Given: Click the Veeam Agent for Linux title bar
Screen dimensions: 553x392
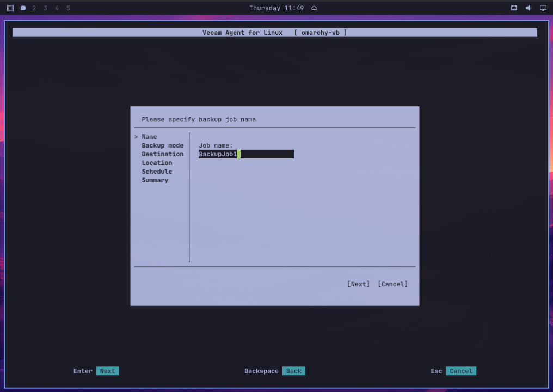Looking at the screenshot, I should pyautogui.click(x=275, y=33).
